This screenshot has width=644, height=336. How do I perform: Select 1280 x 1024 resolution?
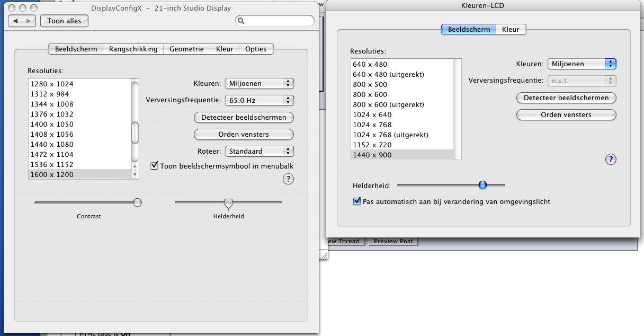pos(79,84)
